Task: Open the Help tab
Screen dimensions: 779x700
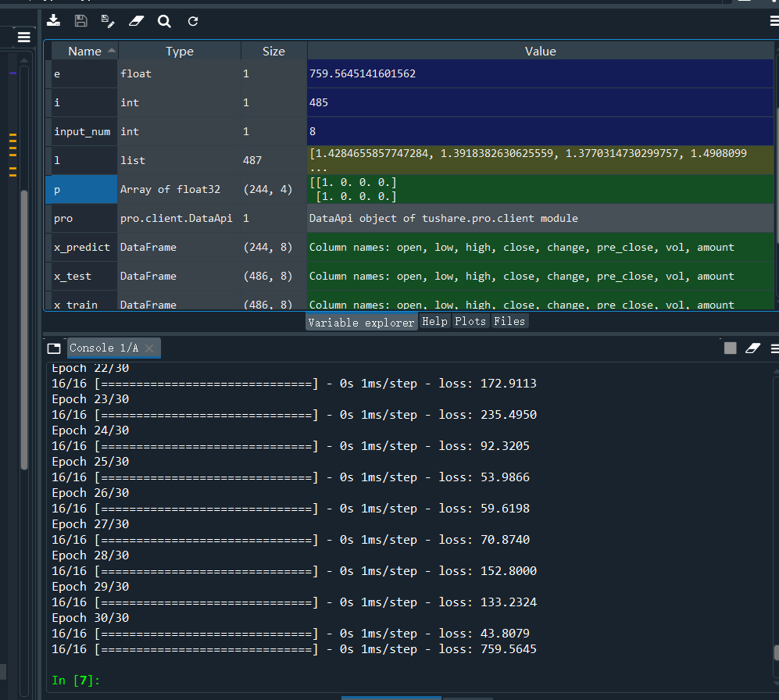Action: tap(434, 321)
